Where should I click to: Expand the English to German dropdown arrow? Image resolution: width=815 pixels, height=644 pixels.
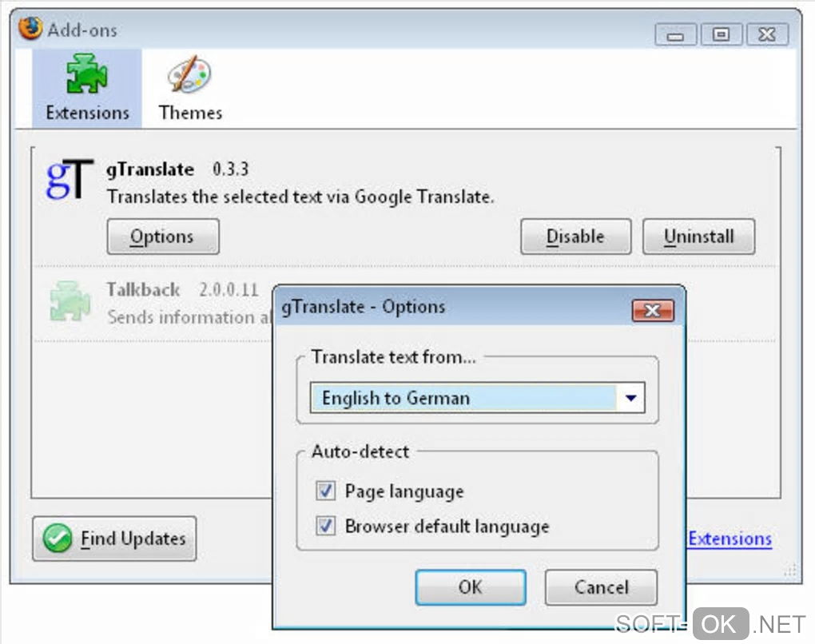[630, 398]
